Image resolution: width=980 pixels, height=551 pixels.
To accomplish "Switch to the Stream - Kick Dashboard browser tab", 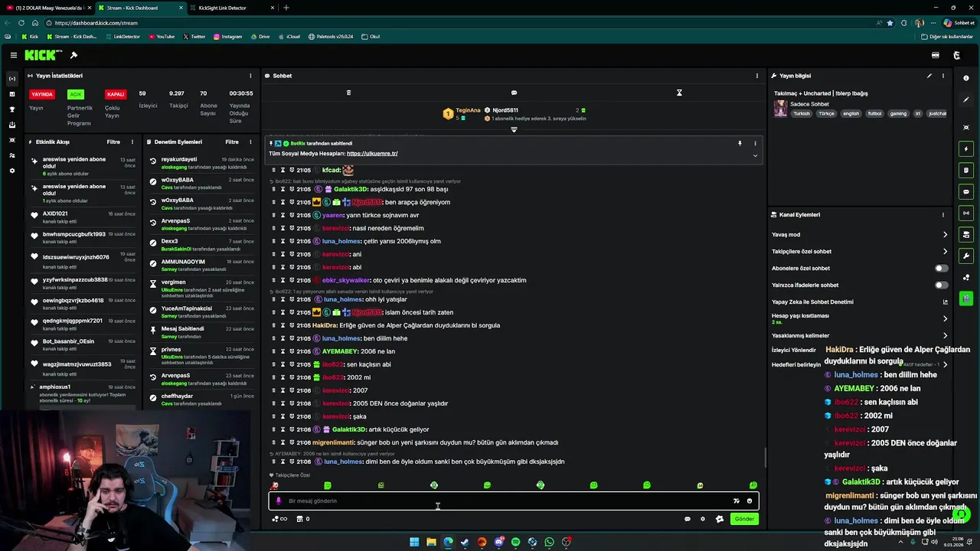I will (x=139, y=8).
